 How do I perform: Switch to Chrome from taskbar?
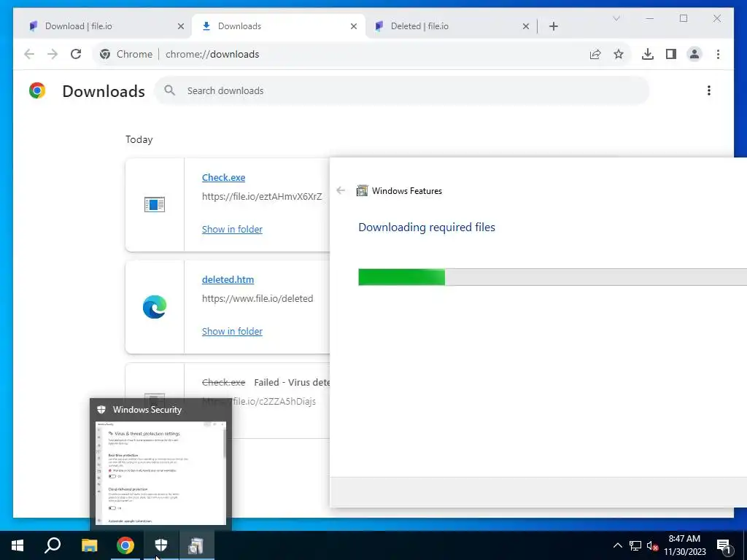point(125,545)
